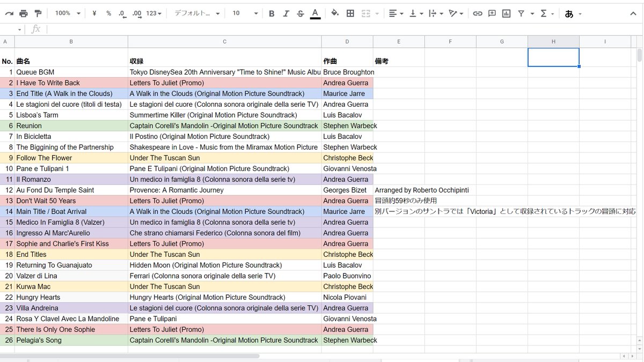Click the create filter icon
This screenshot has width=644, height=362.
[521, 13]
